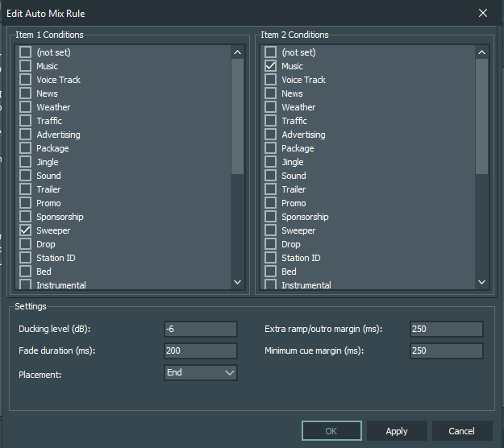
Task: Uncheck Music in Item 2 Conditions
Action: coord(271,66)
